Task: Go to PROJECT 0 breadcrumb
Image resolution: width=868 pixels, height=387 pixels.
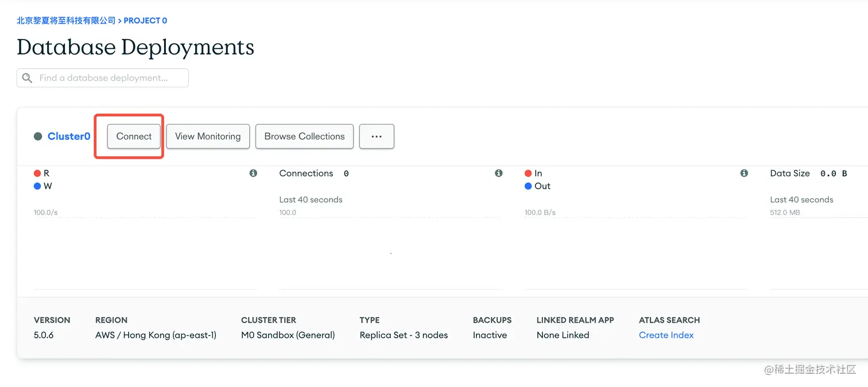Action: click(145, 21)
